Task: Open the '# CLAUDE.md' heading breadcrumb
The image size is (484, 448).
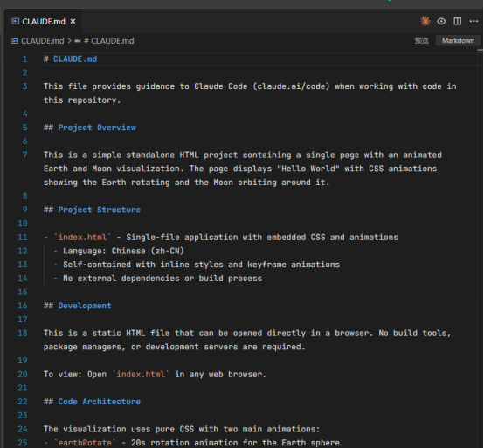Action: click(108, 41)
